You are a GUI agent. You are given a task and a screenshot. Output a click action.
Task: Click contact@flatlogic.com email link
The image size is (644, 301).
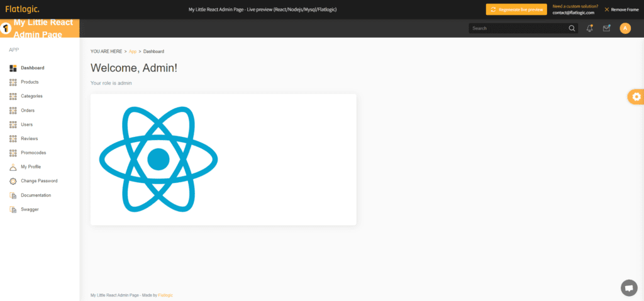(574, 13)
